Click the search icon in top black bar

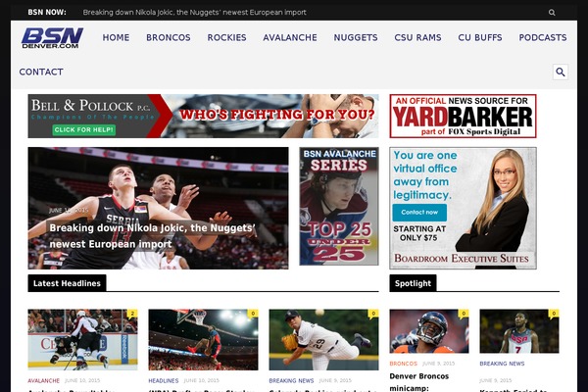[x=552, y=13]
